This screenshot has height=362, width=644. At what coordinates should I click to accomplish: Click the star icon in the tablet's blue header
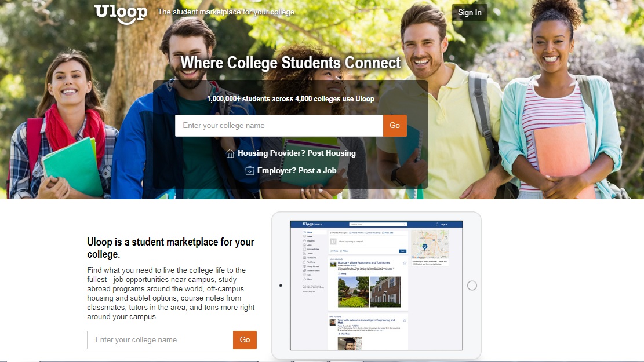click(x=437, y=224)
